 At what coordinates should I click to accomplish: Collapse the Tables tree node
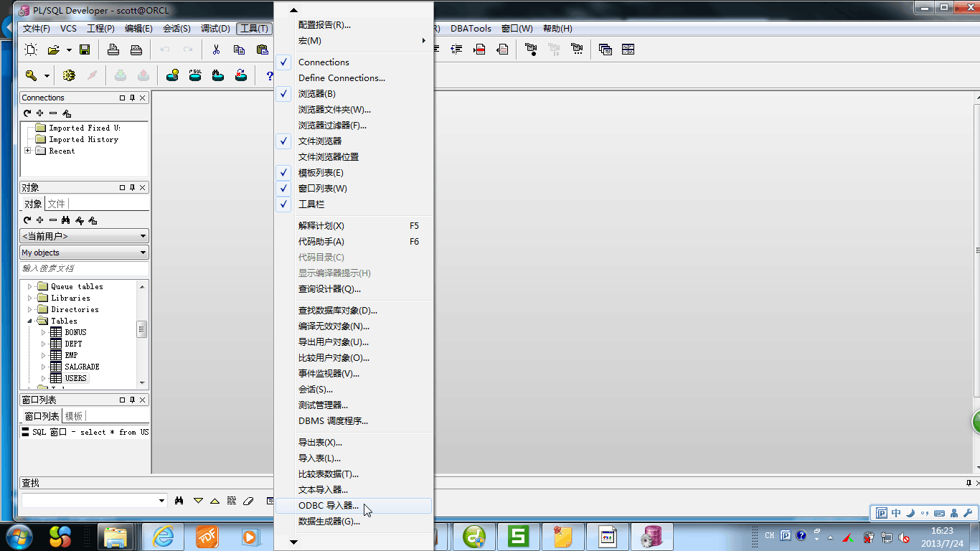pyautogui.click(x=30, y=321)
